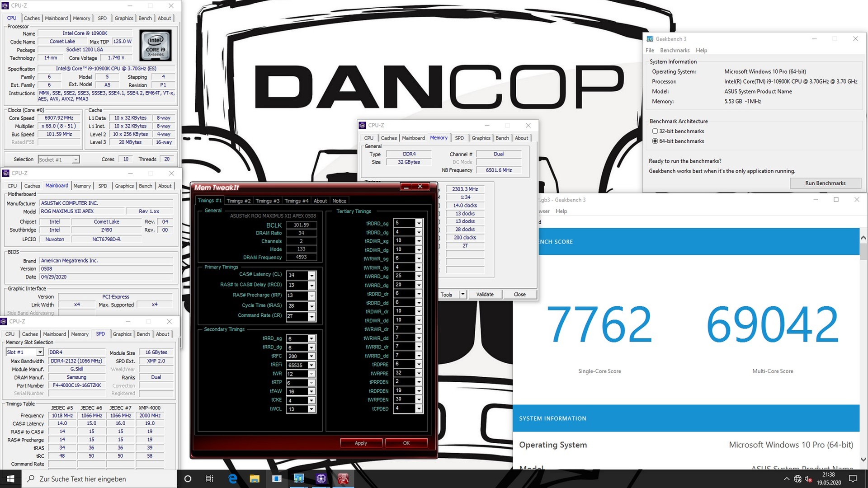Switch to Timings #2 tab in Mem TweakIt

pyautogui.click(x=238, y=201)
